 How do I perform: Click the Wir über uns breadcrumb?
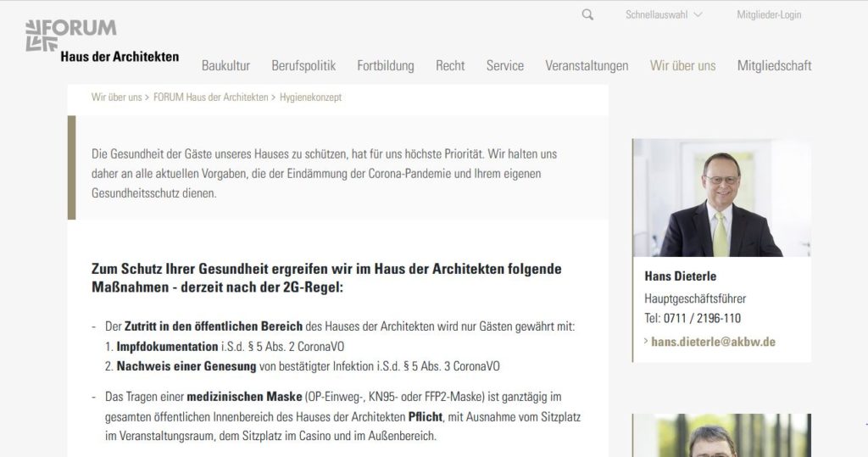pyautogui.click(x=117, y=97)
